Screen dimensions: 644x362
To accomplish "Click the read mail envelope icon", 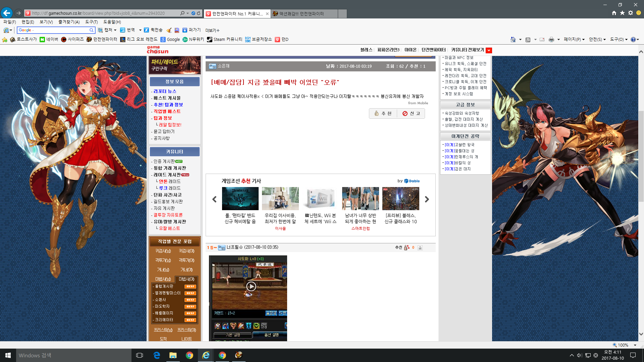I will click(542, 40).
